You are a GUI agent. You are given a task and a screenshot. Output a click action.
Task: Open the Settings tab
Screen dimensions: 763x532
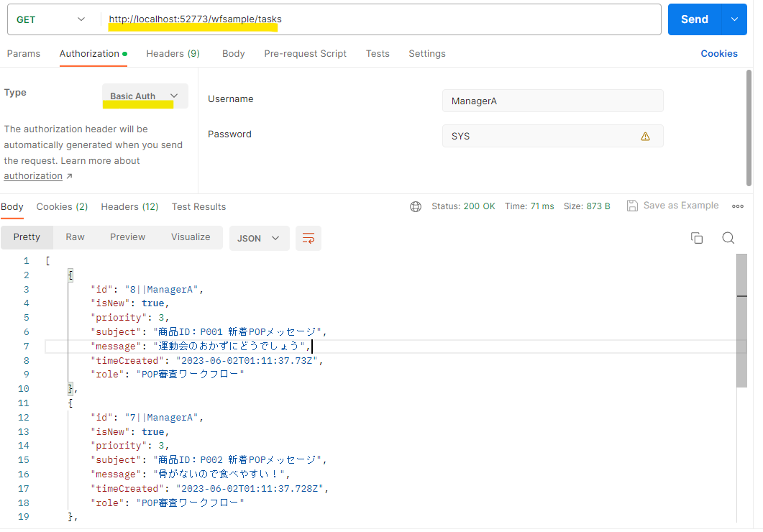click(426, 53)
